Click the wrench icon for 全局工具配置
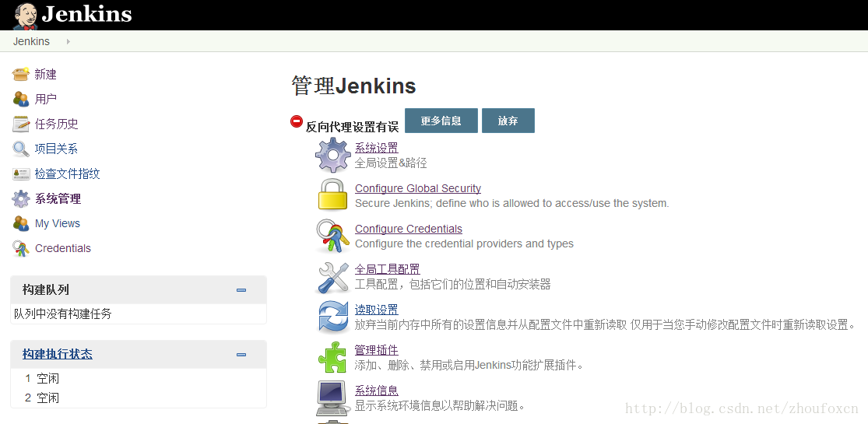Image resolution: width=868 pixels, height=424 pixels. 332,276
